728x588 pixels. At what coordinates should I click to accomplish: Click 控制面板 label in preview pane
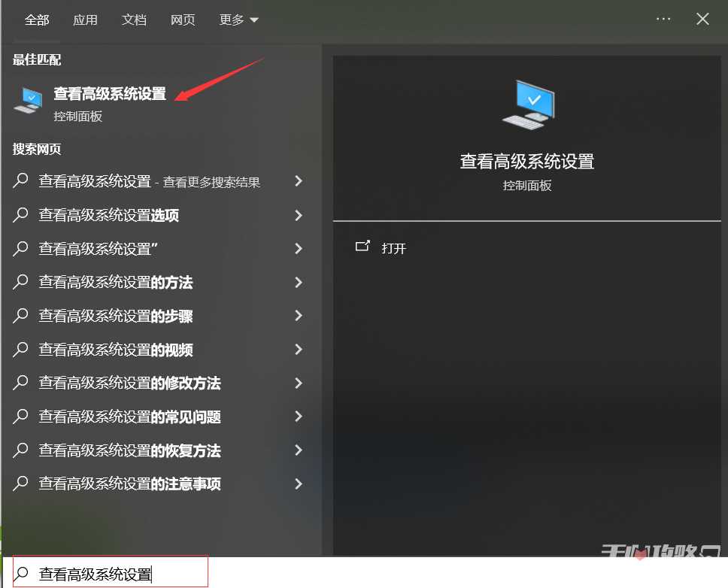pyautogui.click(x=527, y=186)
